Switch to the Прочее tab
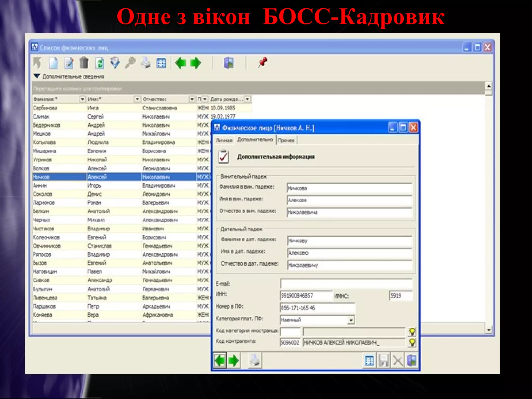Image resolution: width=532 pixels, height=399 pixels. tap(286, 140)
